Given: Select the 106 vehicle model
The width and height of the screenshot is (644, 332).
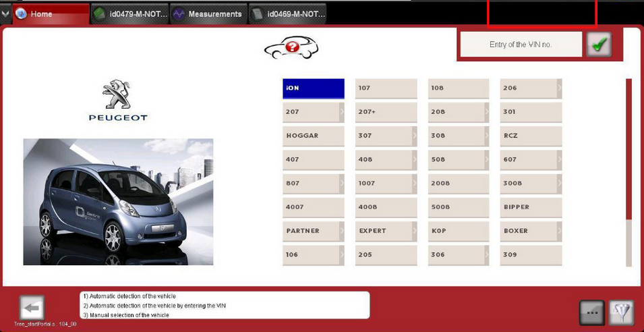Looking at the screenshot, I should click(x=314, y=255).
